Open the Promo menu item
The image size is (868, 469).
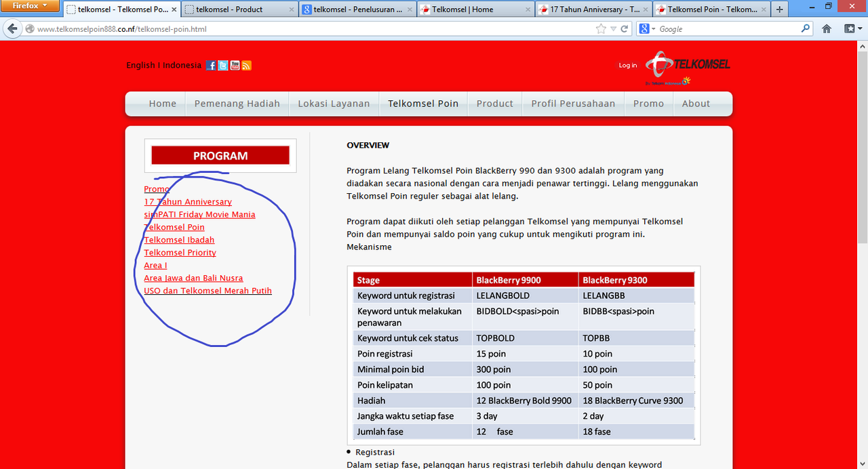(649, 104)
